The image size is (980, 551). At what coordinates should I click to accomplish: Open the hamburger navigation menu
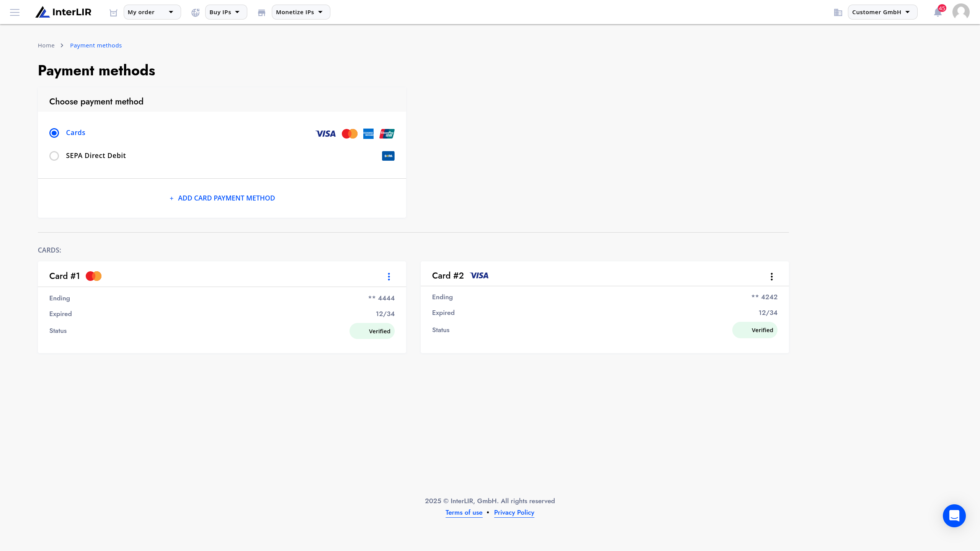(15, 12)
